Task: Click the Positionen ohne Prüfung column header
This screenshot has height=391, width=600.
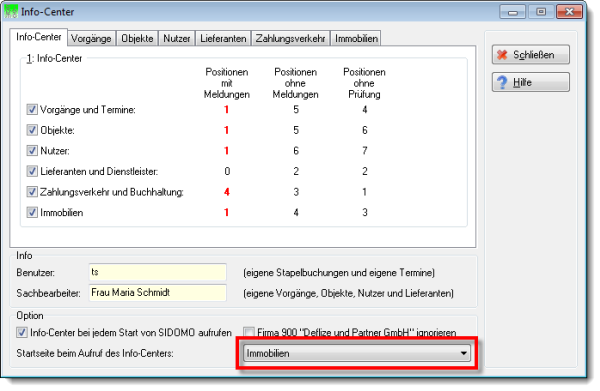Action: pyautogui.click(x=364, y=83)
